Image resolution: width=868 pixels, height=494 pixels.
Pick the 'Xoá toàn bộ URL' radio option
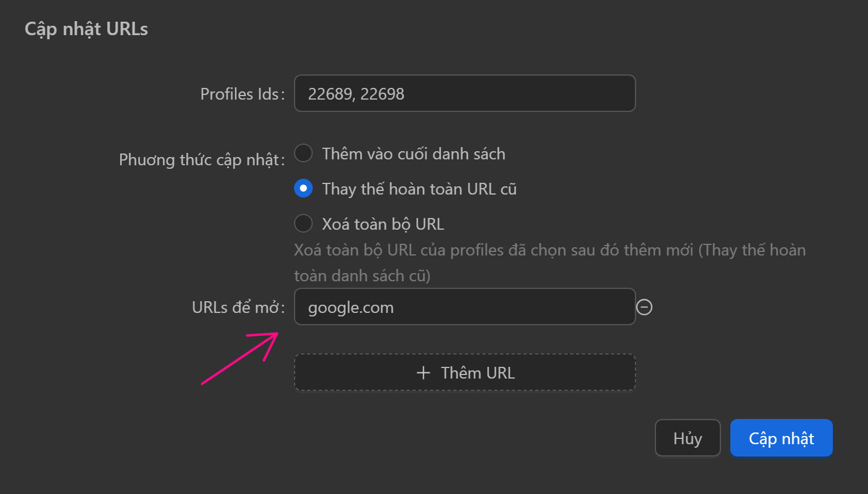click(303, 224)
